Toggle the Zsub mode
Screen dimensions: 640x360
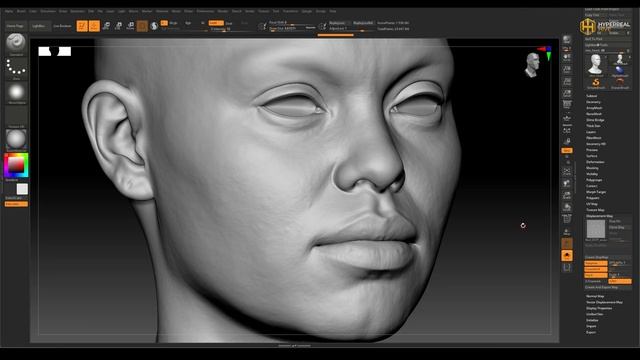[x=229, y=23]
